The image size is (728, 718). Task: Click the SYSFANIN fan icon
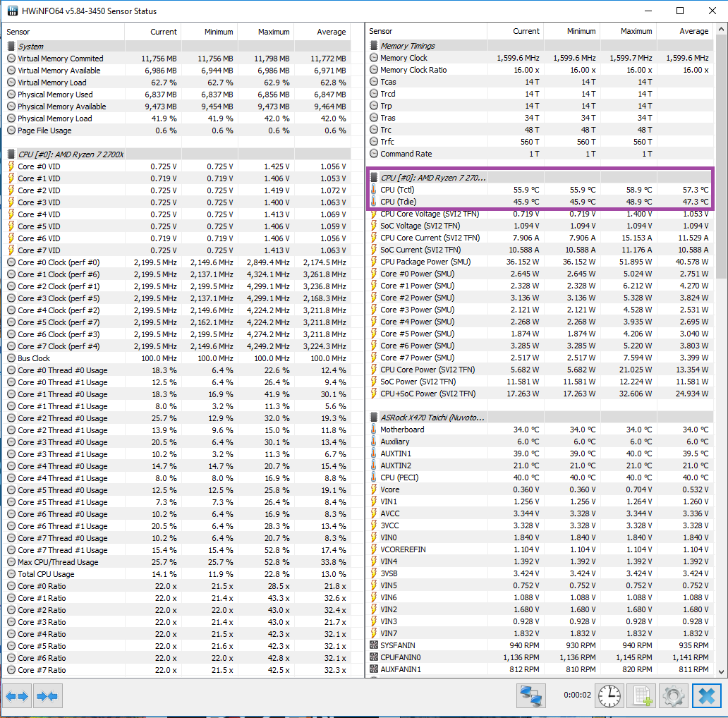point(374,645)
